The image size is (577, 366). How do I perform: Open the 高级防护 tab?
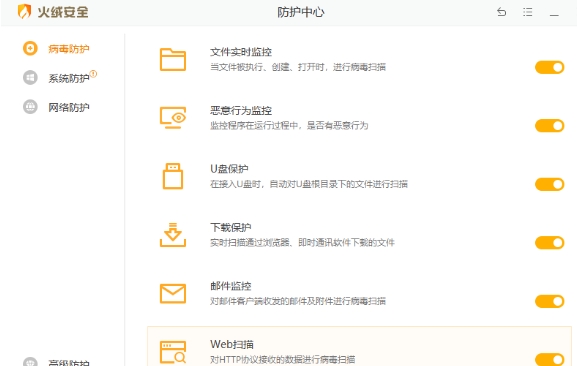pyautogui.click(x=69, y=362)
